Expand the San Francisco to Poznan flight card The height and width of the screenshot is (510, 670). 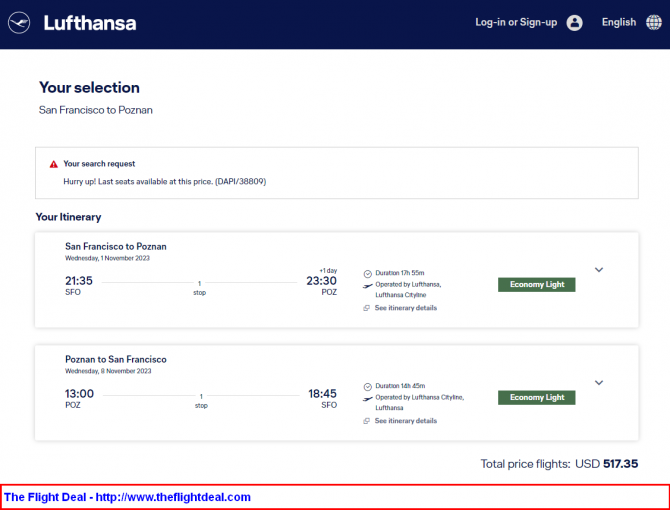pos(599,270)
